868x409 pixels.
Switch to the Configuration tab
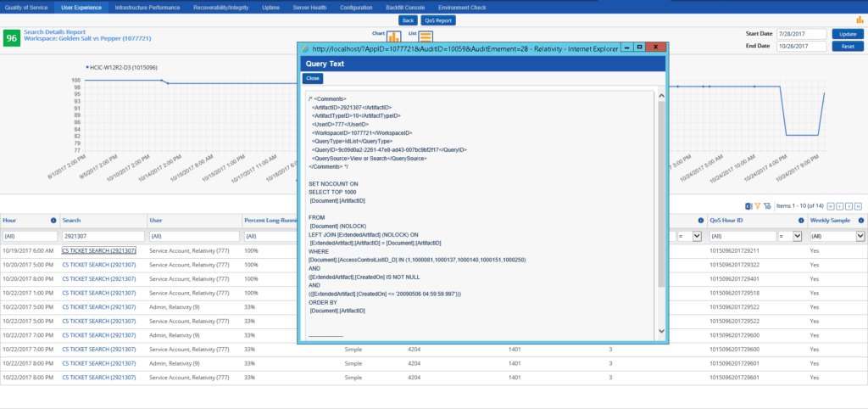(x=356, y=8)
